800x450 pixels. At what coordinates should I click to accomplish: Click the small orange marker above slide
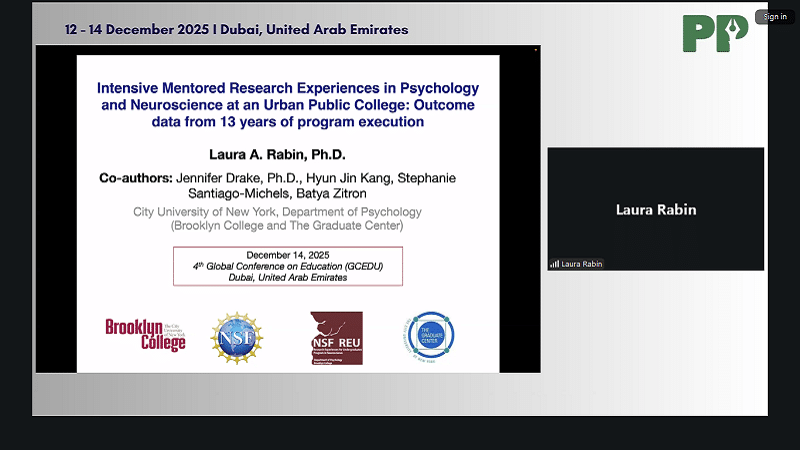tap(535, 48)
